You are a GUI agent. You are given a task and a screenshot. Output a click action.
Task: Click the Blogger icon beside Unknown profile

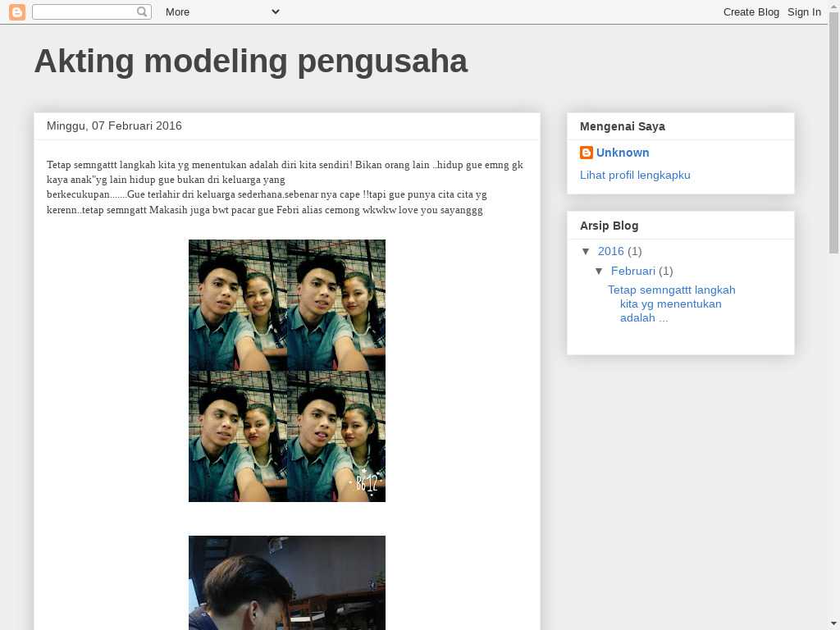point(586,153)
